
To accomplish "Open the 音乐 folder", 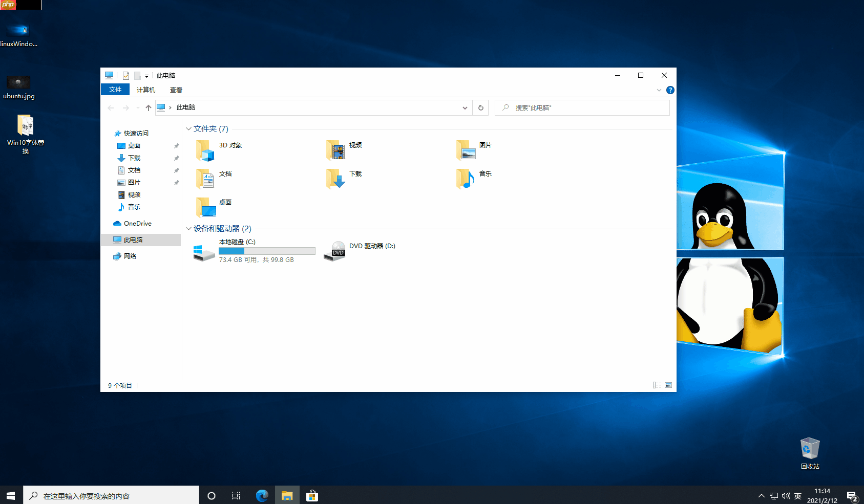I will [x=466, y=179].
